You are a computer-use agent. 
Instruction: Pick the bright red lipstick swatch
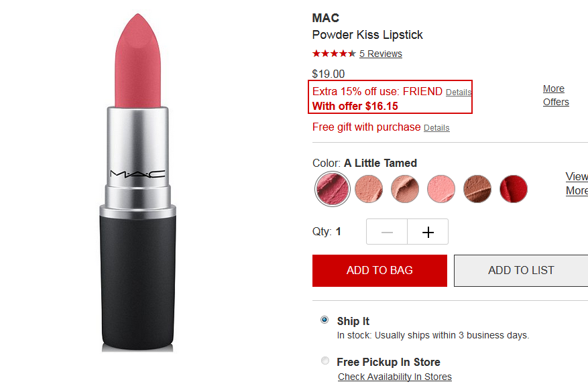[x=514, y=189]
